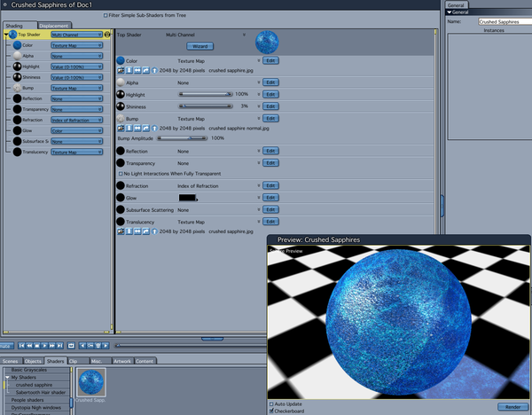
Task: Open Translucency Texture Map dropdown in tree
Action: [76, 152]
